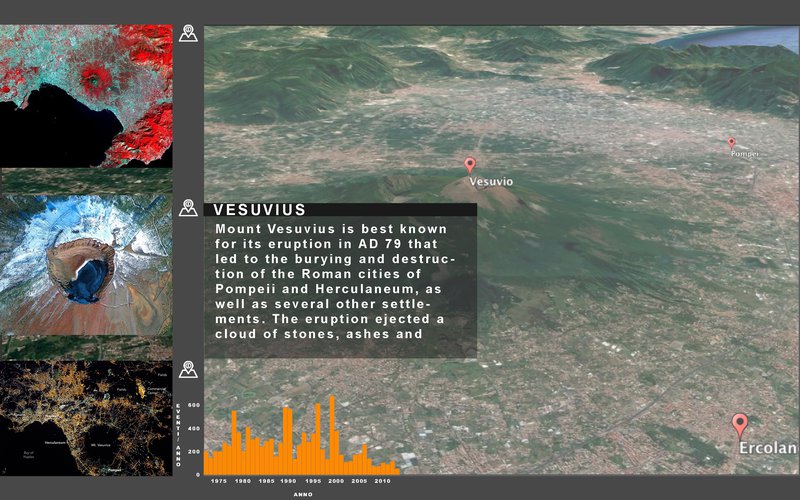Click the map marker icon beside infrared satellite image

188,33
